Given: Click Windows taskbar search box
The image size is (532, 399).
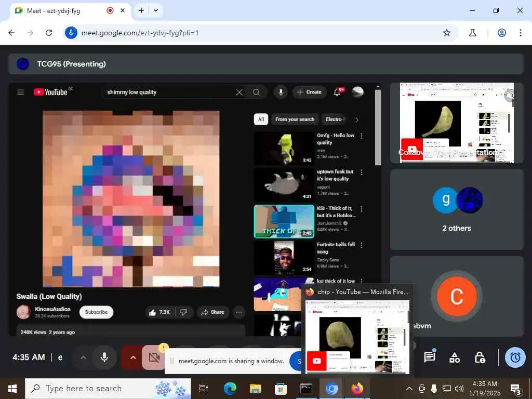Looking at the screenshot, I should click(x=108, y=389).
